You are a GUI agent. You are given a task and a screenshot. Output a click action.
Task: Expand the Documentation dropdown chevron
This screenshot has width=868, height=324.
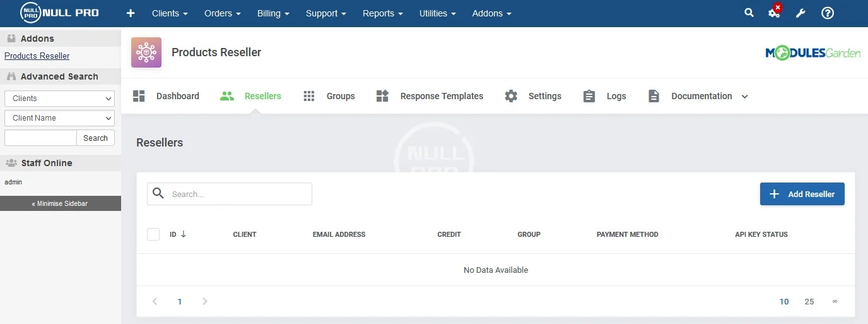coord(744,97)
